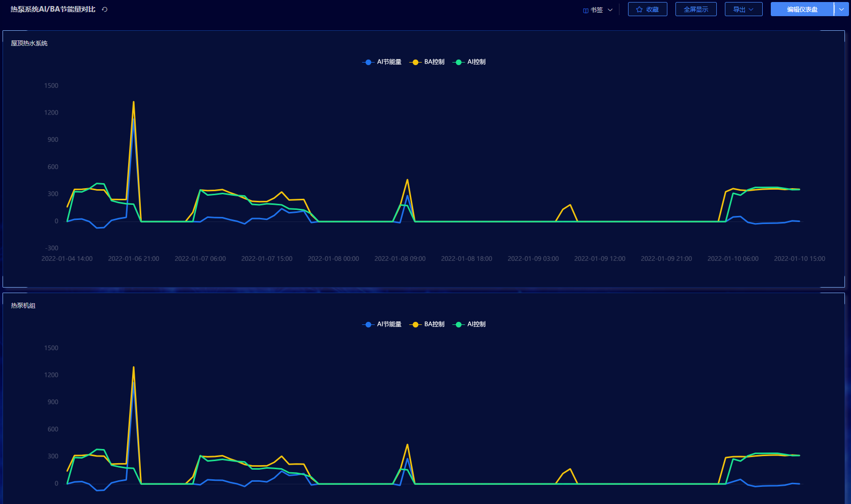Image resolution: width=851 pixels, height=504 pixels.
Task: Click the 2022-01-08 09:00 axis label in top chart
Action: (400, 259)
